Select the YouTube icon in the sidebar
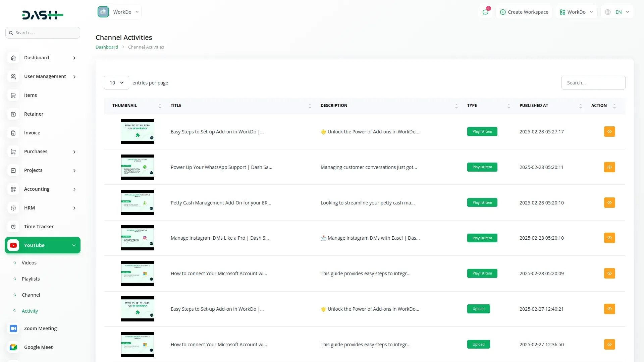 point(13,245)
